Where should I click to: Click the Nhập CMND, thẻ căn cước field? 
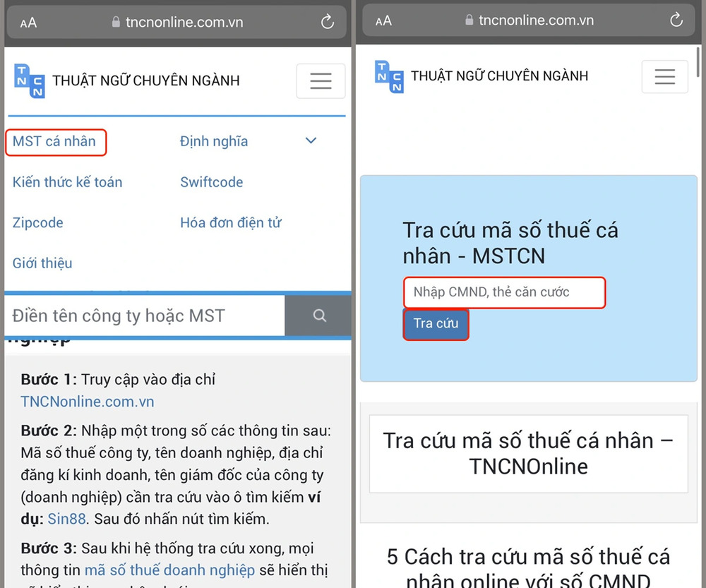(x=504, y=293)
